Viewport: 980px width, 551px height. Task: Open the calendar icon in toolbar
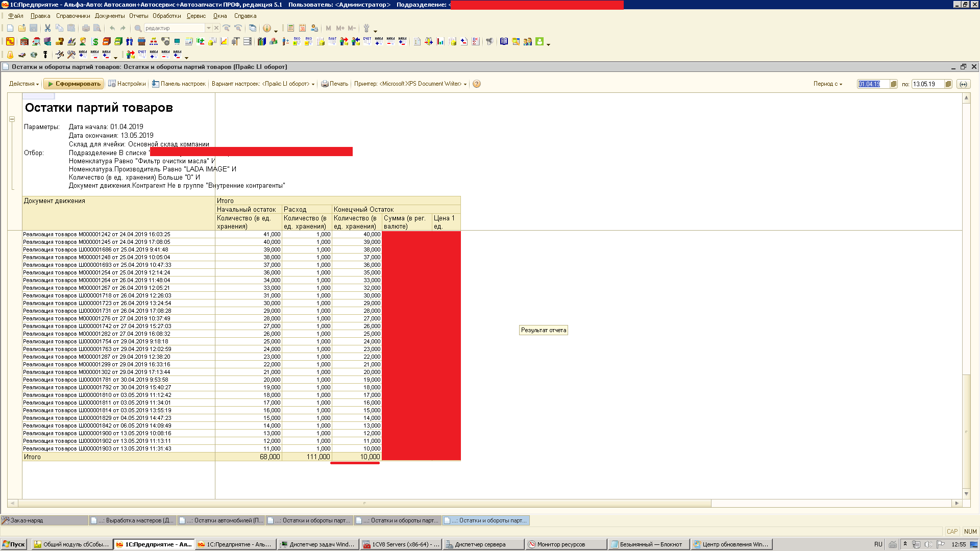tap(302, 28)
